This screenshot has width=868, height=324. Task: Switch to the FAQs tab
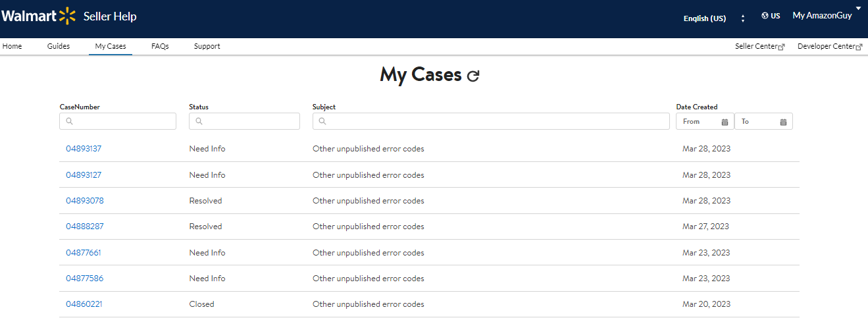tap(160, 46)
